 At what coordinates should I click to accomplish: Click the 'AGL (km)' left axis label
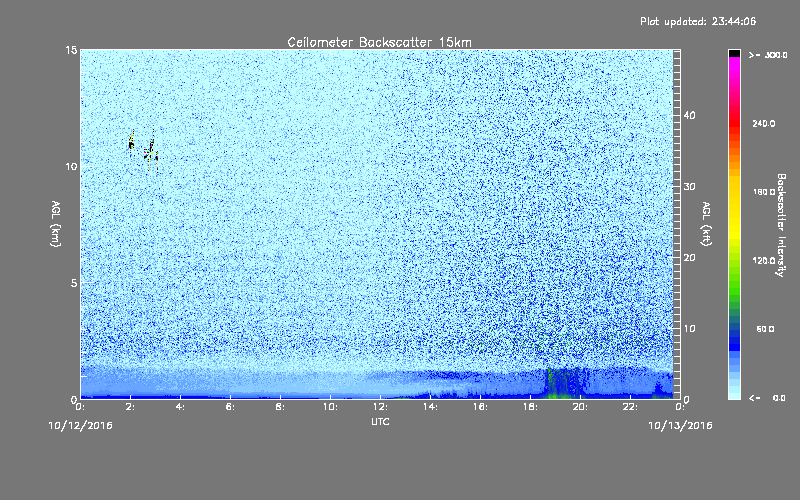pyautogui.click(x=56, y=223)
